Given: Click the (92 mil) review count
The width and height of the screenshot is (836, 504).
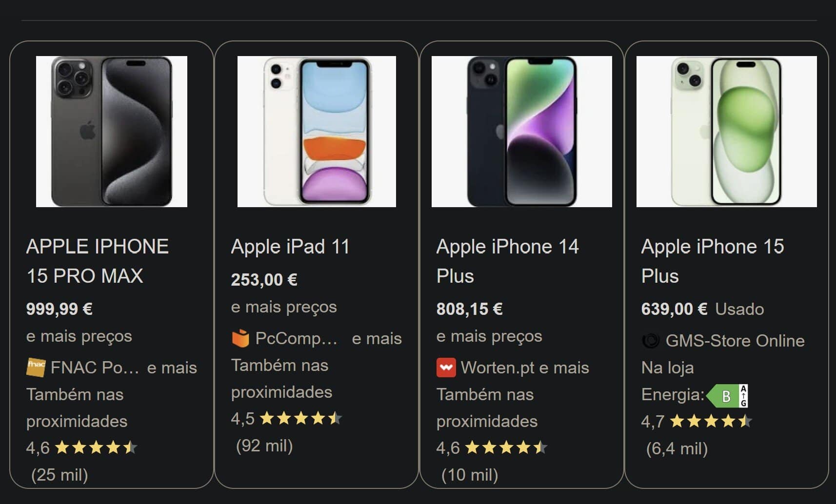Looking at the screenshot, I should pos(264,446).
